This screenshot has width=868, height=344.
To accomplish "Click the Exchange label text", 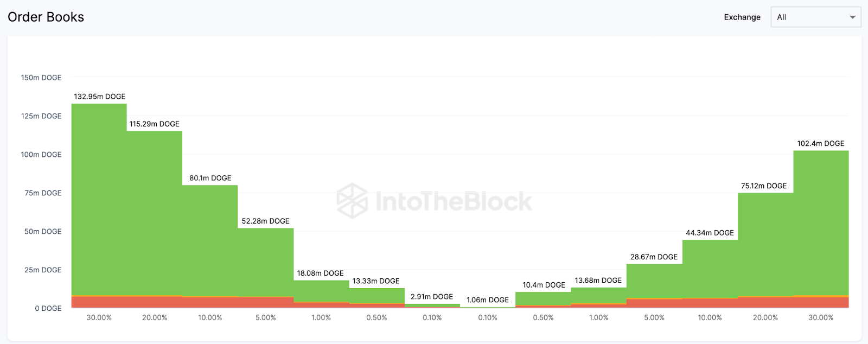I will [742, 17].
